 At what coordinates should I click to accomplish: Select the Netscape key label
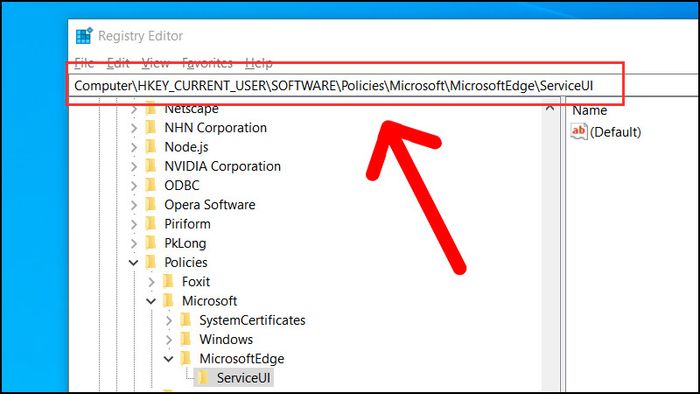tap(192, 108)
